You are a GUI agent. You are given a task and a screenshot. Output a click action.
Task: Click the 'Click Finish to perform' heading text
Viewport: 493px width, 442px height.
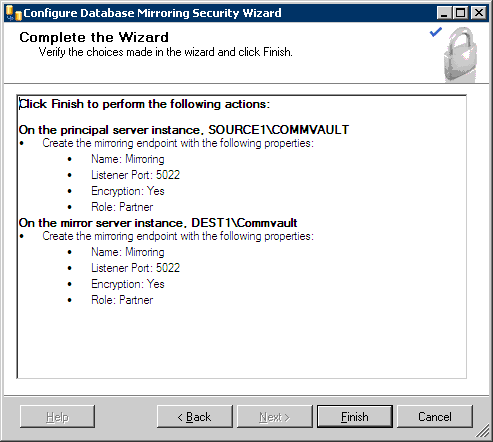click(144, 104)
